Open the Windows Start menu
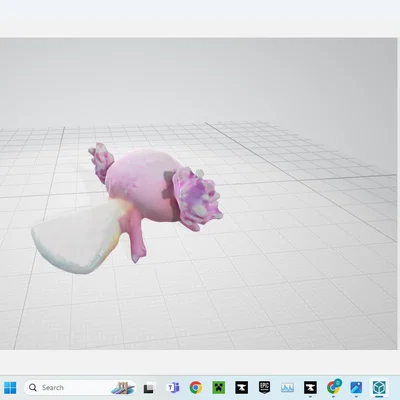This screenshot has width=400, height=400. tap(9, 388)
